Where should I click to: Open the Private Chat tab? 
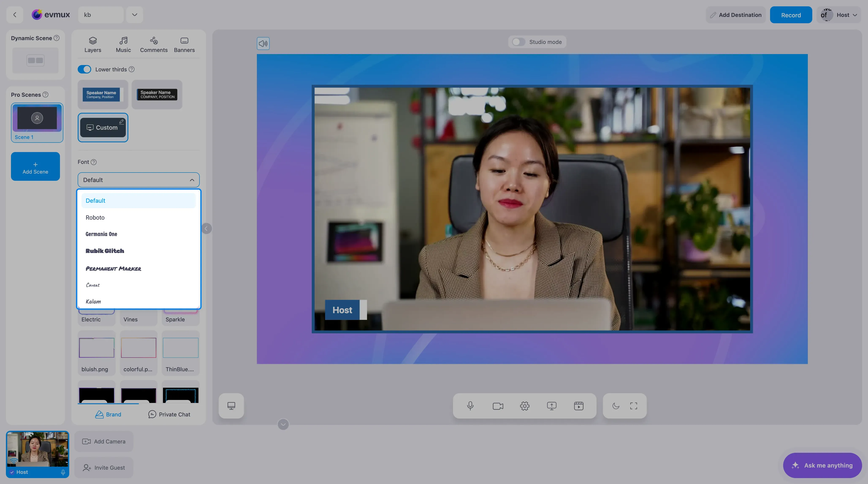tap(169, 414)
